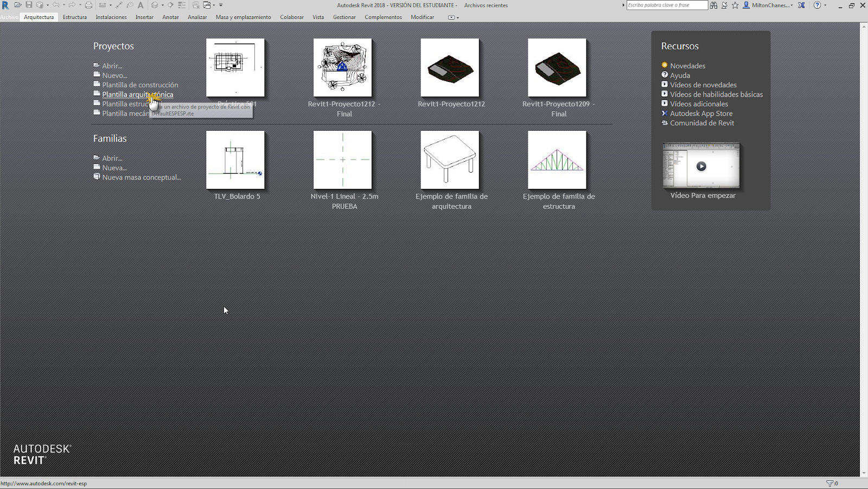Click the Help question mark icon
This screenshot has height=489, width=868.
point(818,5)
